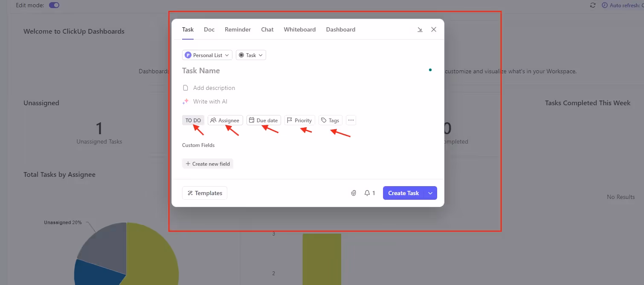The image size is (644, 285).
Task: Open the Task type dropdown
Action: (x=251, y=55)
